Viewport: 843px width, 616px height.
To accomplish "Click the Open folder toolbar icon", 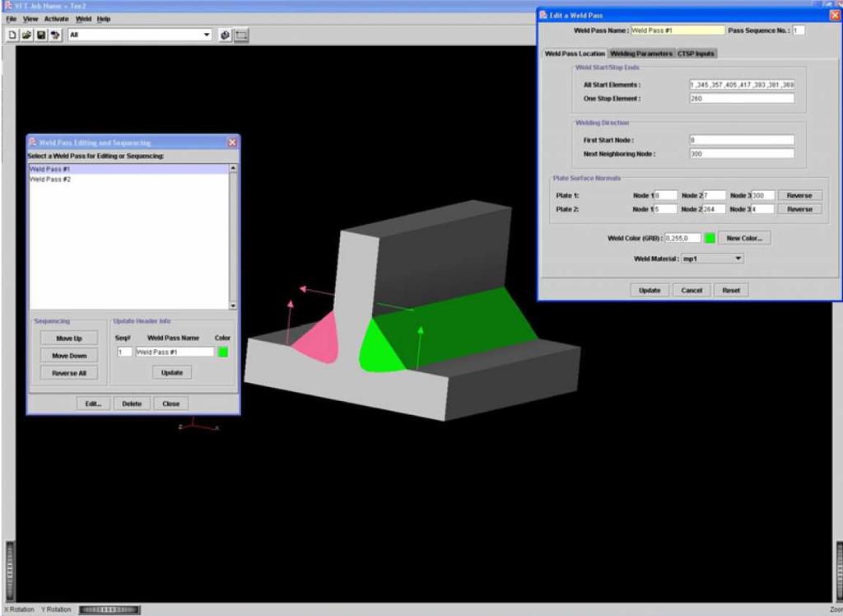I will pos(26,35).
